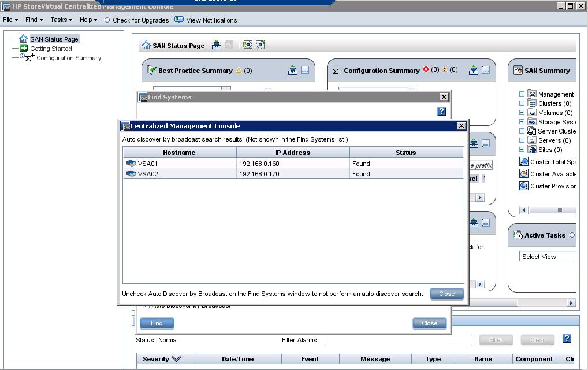The image size is (588, 370).
Task: Click the Filter Alarms text field
Action: (x=398, y=340)
